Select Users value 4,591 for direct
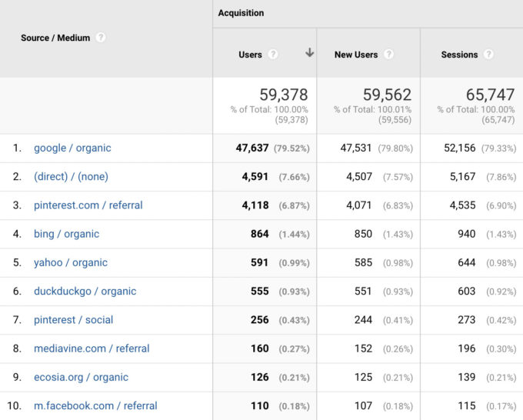 [x=255, y=176]
